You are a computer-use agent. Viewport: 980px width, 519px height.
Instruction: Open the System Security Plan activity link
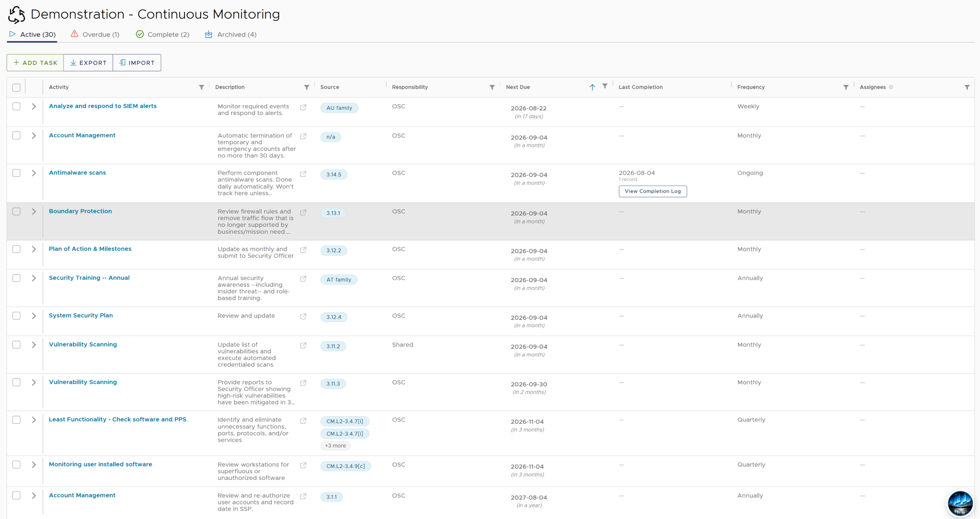pos(81,315)
